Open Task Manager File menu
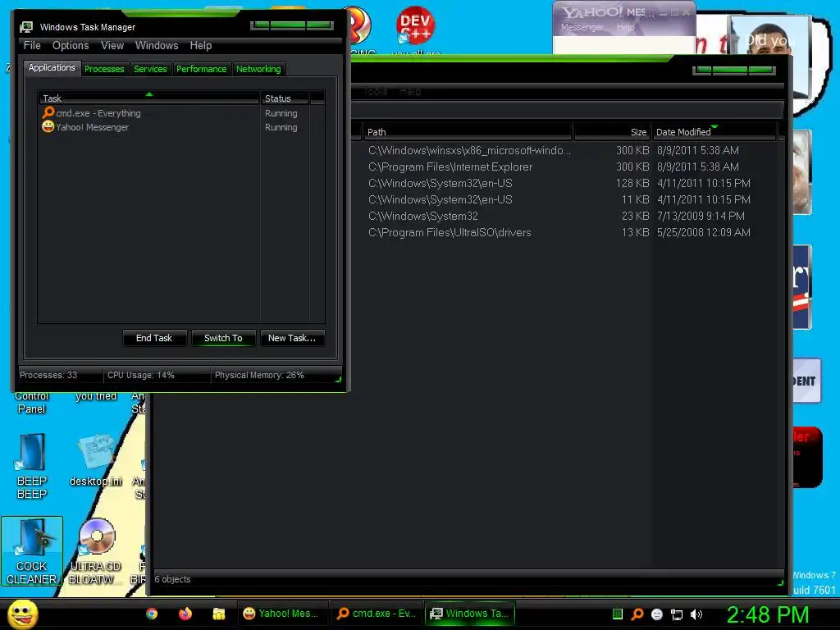 [x=32, y=46]
